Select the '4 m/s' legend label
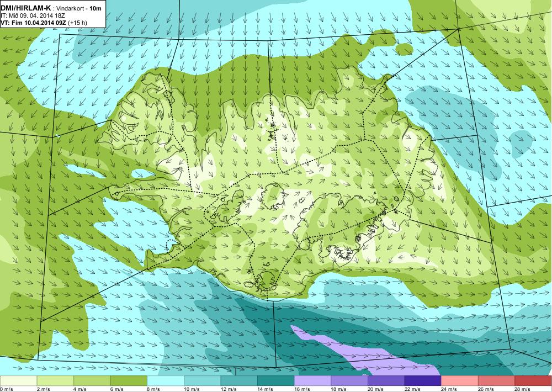This screenshot has height=392, width=552. (80, 389)
